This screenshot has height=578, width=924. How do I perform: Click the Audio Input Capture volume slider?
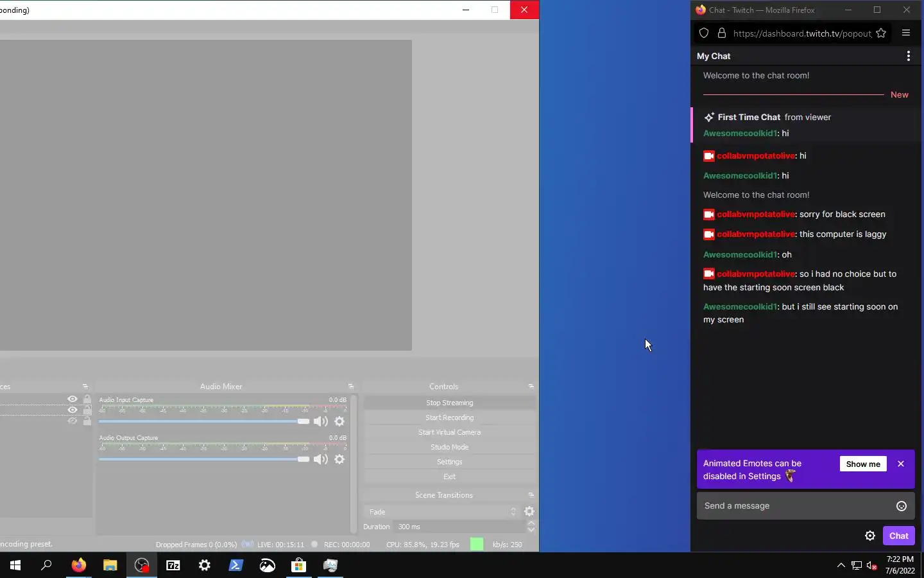204,421
